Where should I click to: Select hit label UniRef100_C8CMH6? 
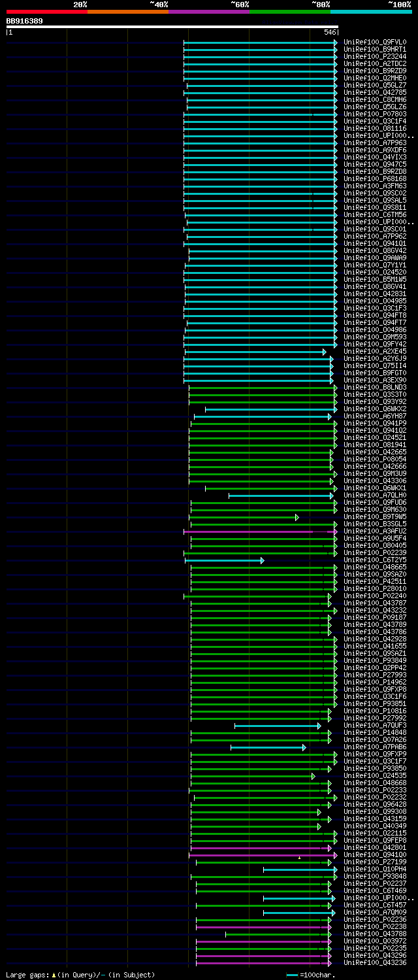coord(375,99)
